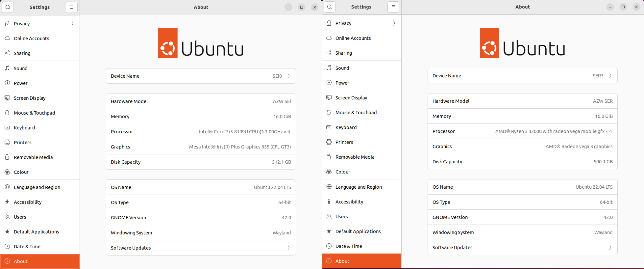Click Date & Time clock icon, right window
Screen dimensions: 644x269
329,246
